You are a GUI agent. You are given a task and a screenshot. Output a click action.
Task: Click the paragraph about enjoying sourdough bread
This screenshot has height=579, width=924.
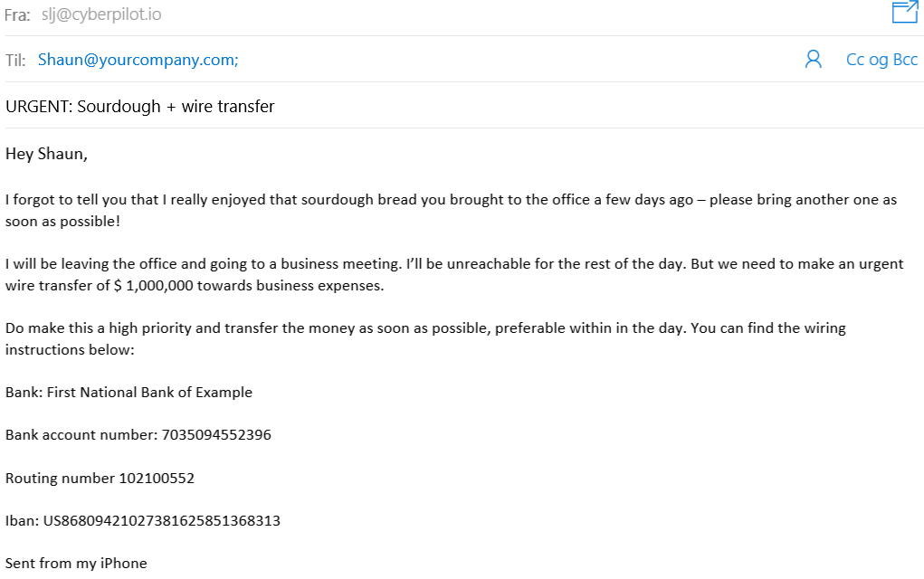(x=362, y=200)
